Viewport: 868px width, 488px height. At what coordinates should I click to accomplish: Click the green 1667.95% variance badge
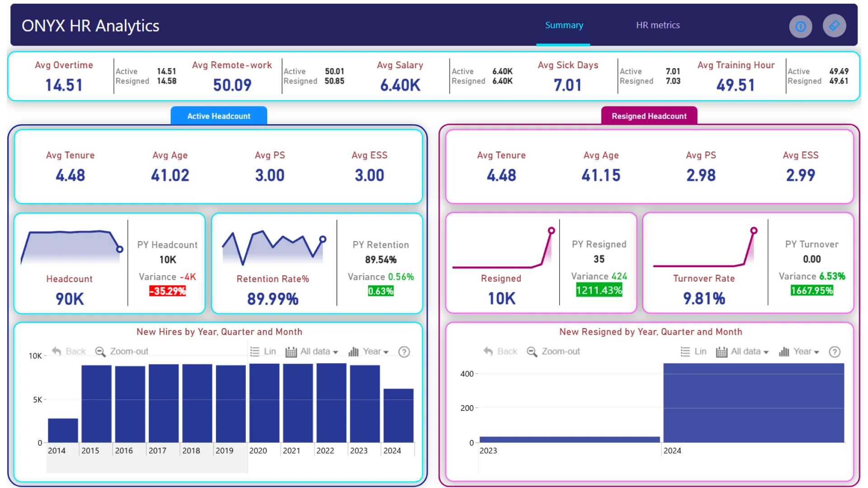click(811, 291)
